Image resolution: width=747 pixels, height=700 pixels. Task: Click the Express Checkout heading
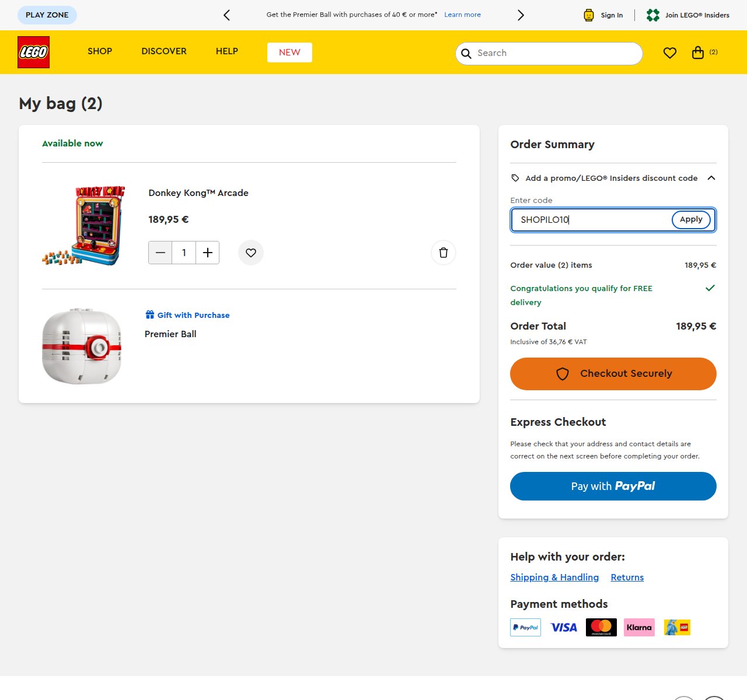point(558,422)
